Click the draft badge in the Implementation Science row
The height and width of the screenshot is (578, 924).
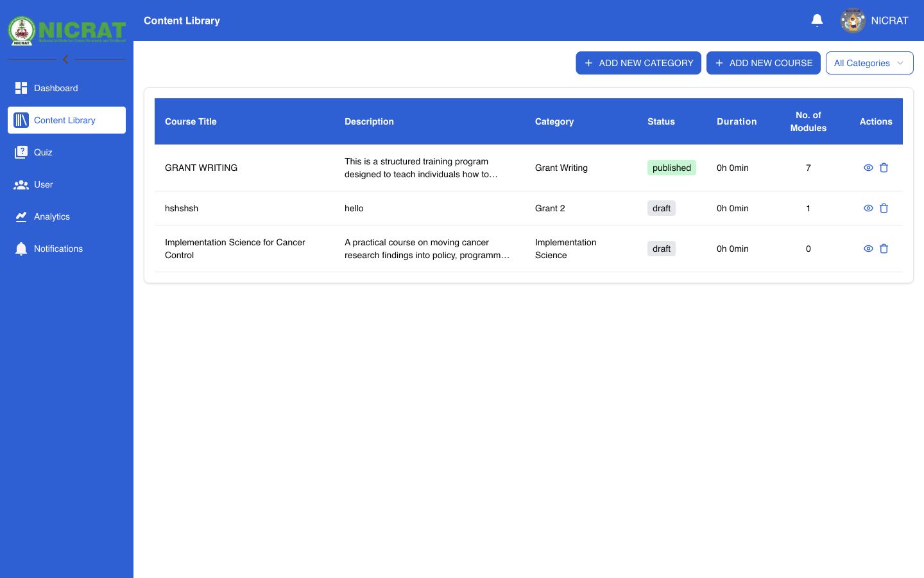coord(662,249)
